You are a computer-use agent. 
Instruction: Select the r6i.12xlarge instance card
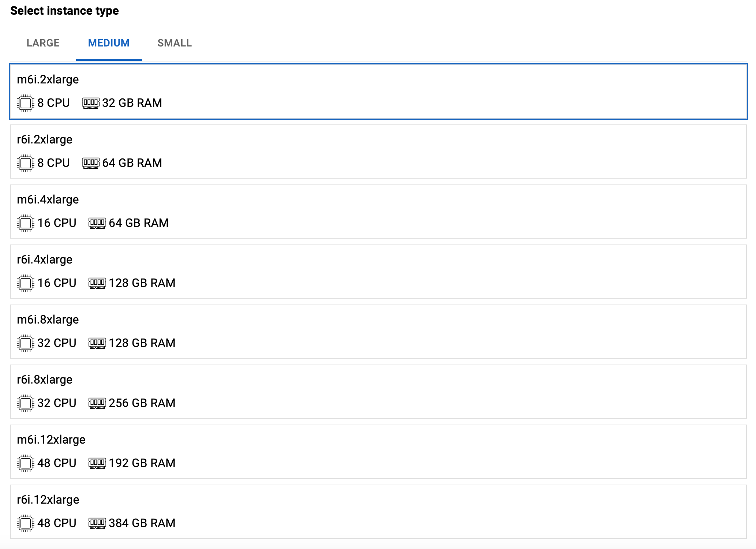tap(378, 512)
